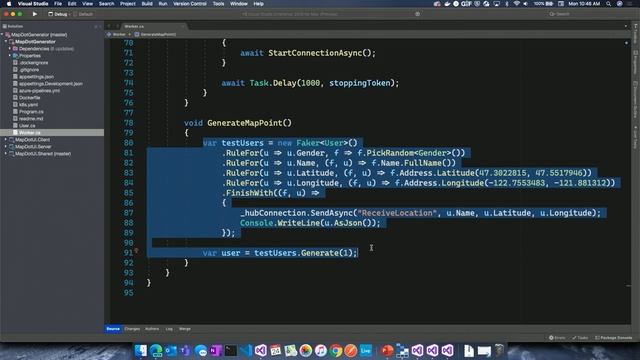Viewport: 640px width, 360px height.
Task: Click the Spotlight search icon in menu bar
Action: point(609,4)
